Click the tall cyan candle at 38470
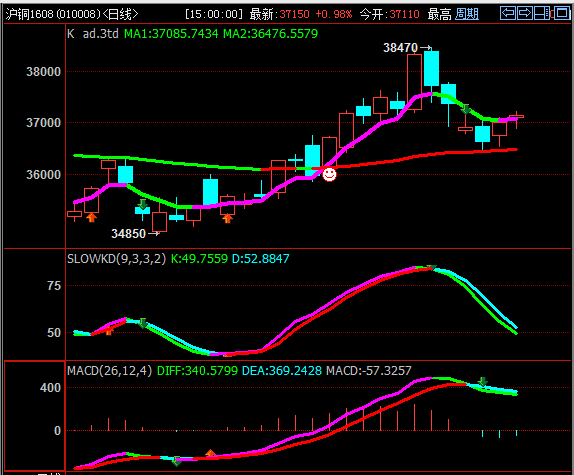This screenshot has width=574, height=475. 431,69
